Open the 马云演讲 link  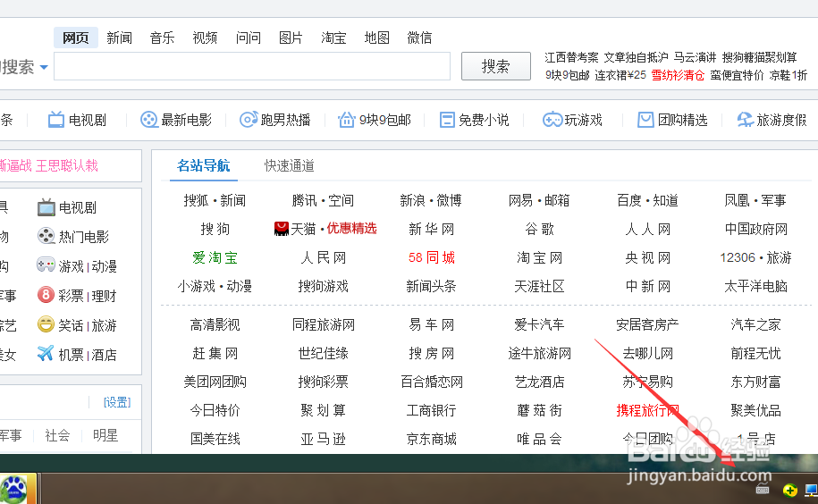tap(695, 57)
